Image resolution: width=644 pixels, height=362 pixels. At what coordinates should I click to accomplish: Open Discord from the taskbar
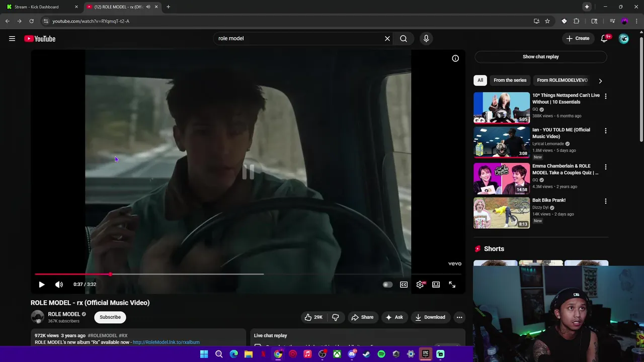(x=352, y=354)
